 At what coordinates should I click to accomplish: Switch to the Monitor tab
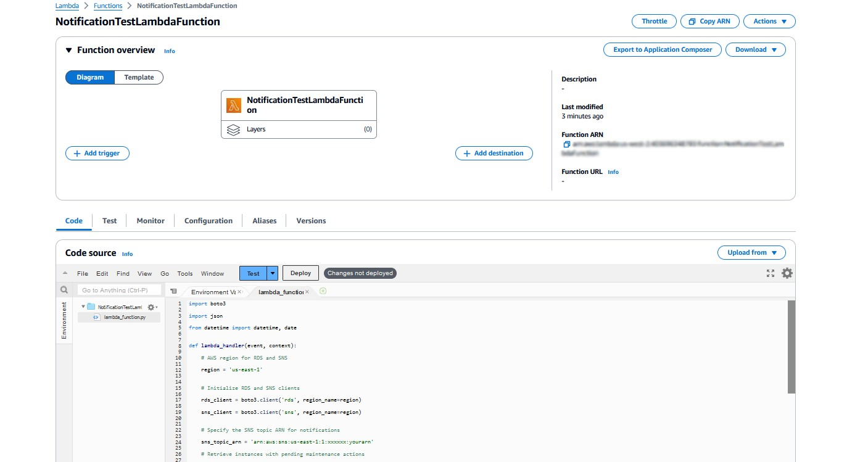pyautogui.click(x=151, y=221)
